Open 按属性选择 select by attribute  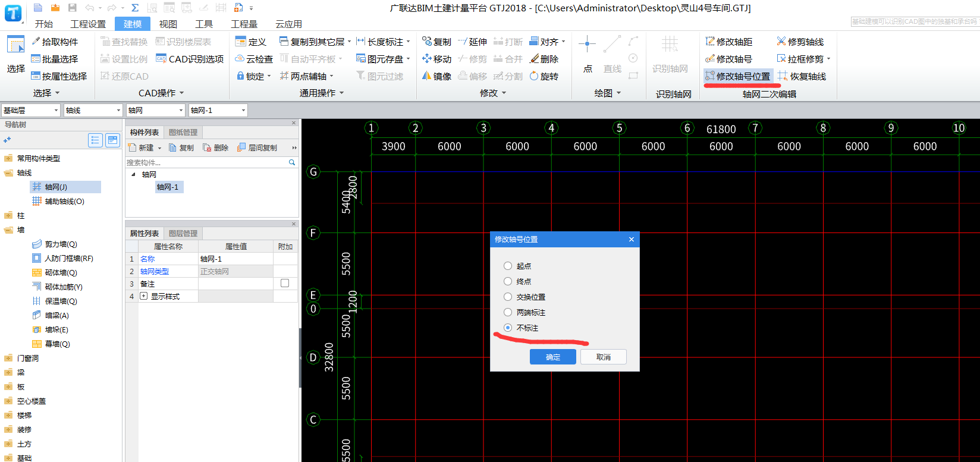coord(59,76)
